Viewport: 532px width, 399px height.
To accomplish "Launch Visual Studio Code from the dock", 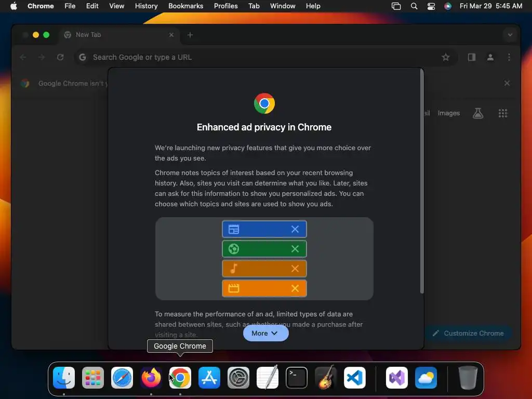I will click(x=354, y=377).
